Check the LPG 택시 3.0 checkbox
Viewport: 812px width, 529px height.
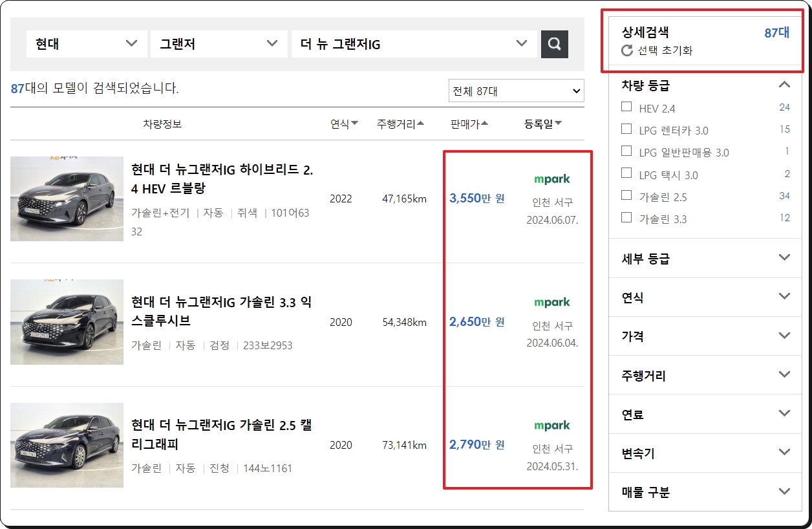click(x=626, y=173)
